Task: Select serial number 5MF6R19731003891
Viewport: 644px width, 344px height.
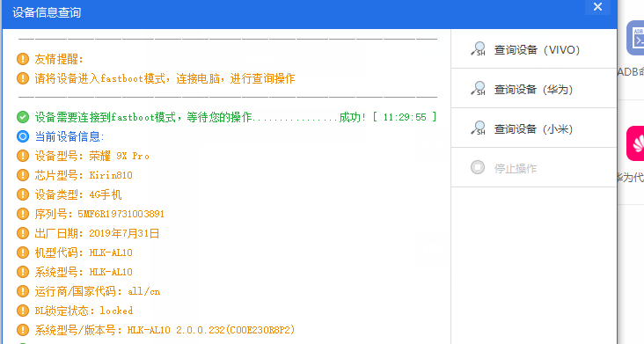Action: coord(121,214)
